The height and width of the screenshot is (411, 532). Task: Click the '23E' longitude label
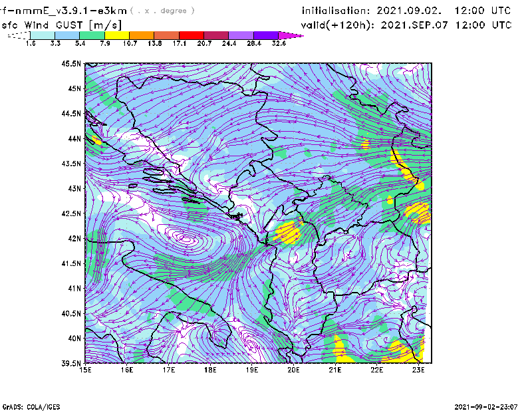[x=418, y=370]
